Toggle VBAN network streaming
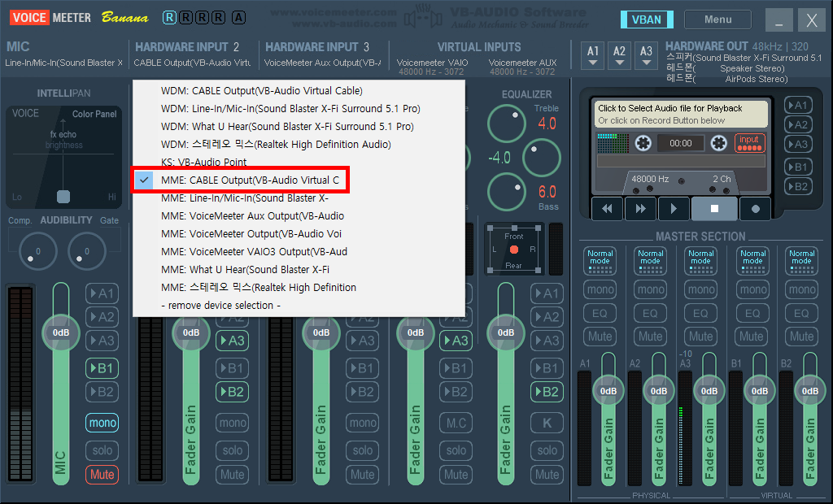 pos(647,20)
